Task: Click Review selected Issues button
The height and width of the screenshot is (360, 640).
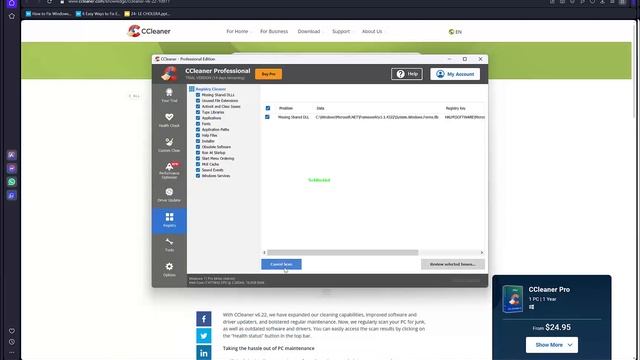Action: tap(453, 264)
